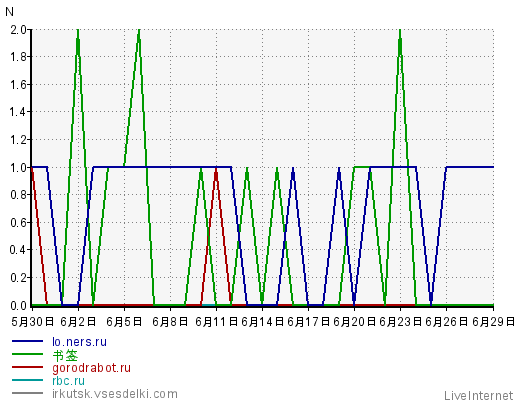Screen dimensions: 520x405
Task: Click the 2.0 y-axis value label
Action: [18, 30]
